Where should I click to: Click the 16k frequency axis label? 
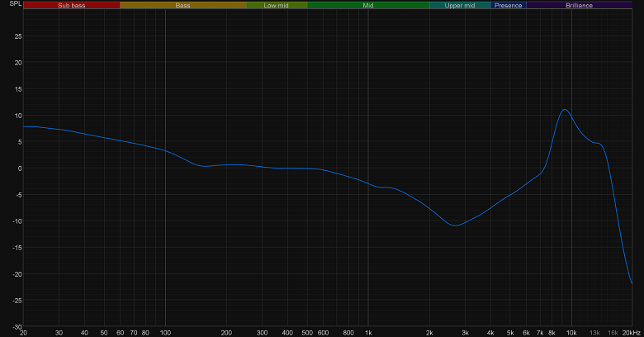coord(613,333)
